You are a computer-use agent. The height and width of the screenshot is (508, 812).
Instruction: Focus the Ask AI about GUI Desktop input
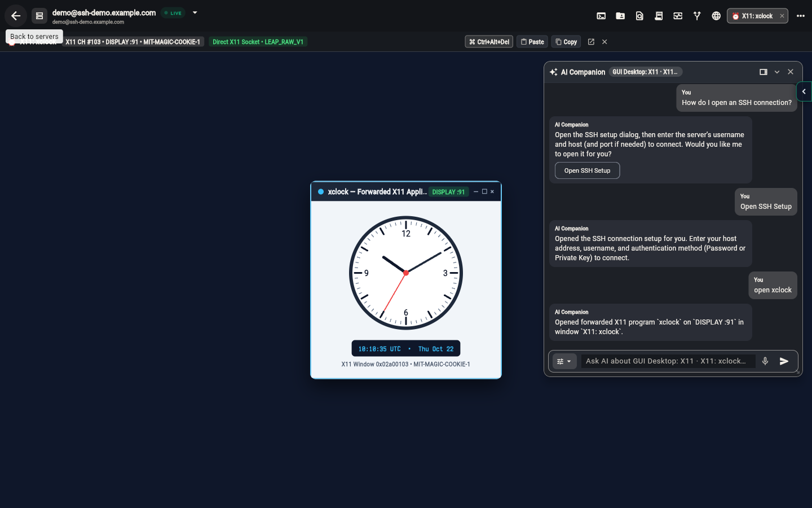tap(668, 361)
